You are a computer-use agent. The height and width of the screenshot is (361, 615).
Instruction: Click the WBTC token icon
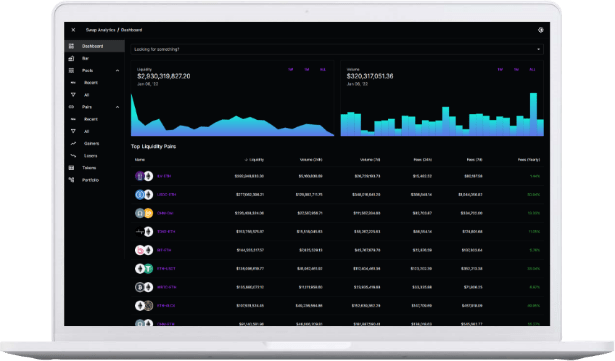point(140,287)
